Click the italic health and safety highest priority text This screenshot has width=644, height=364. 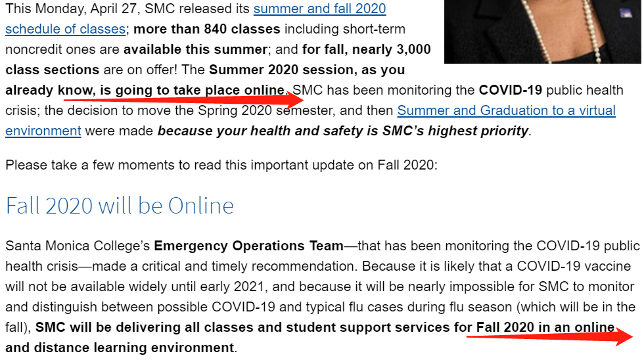(343, 131)
